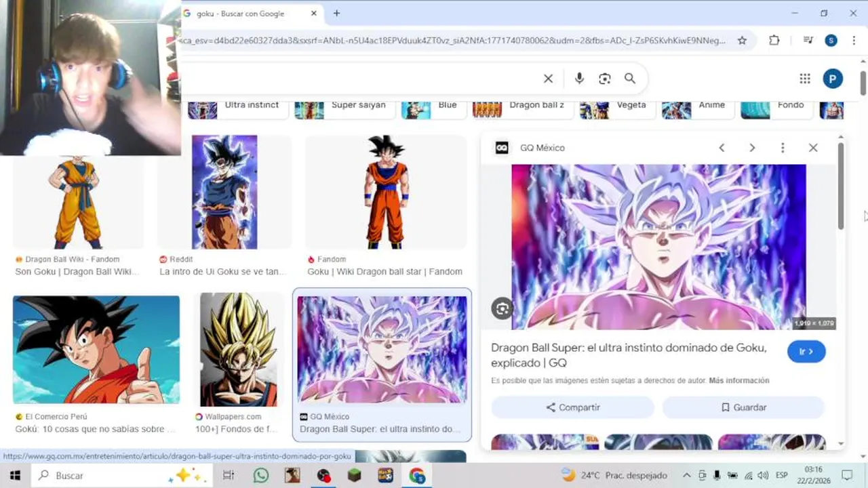Click the 'Gokú: 10 cosas que no sabías sobre' caption
868x488 pixels.
pos(94,429)
